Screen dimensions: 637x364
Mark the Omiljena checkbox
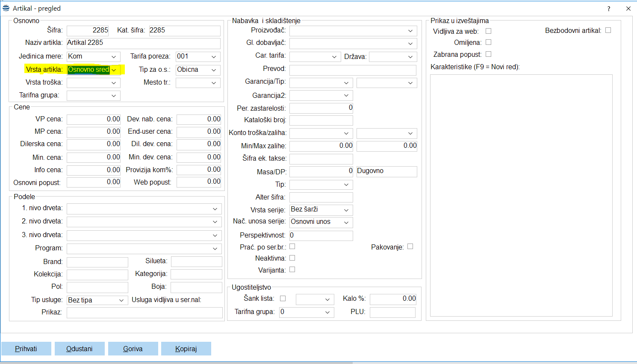click(488, 42)
